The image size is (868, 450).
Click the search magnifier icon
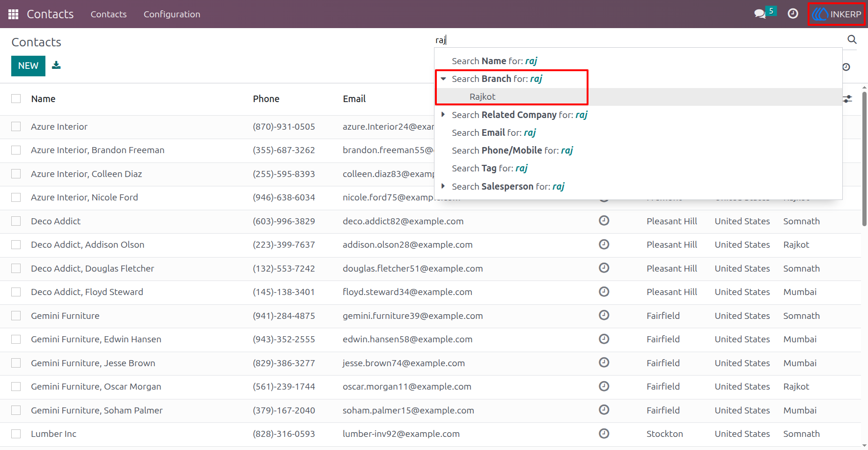click(852, 40)
